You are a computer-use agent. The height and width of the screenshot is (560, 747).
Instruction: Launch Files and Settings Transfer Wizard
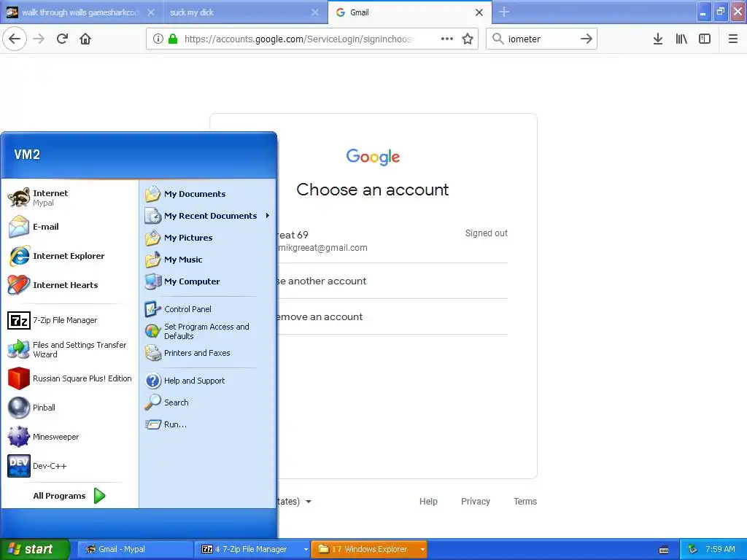(x=70, y=349)
